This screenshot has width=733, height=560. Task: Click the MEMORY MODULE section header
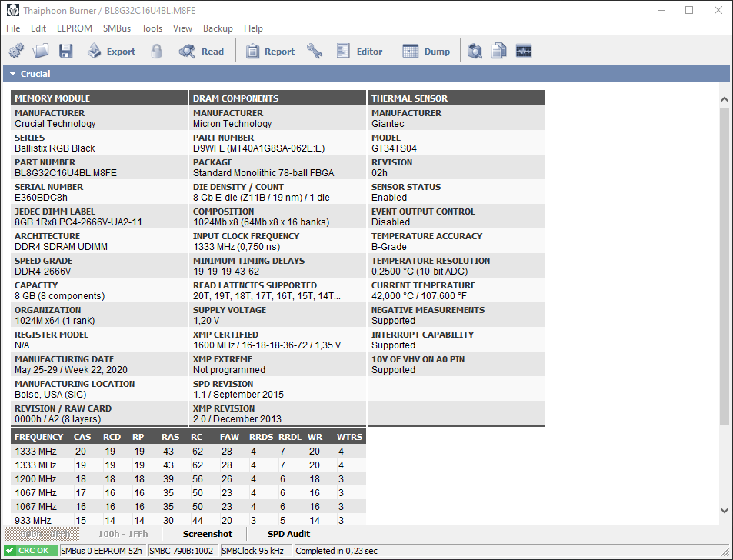(x=99, y=98)
